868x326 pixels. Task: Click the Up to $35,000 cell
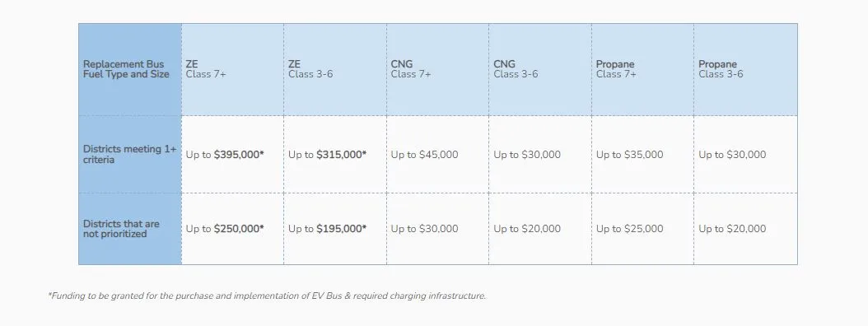click(629, 155)
